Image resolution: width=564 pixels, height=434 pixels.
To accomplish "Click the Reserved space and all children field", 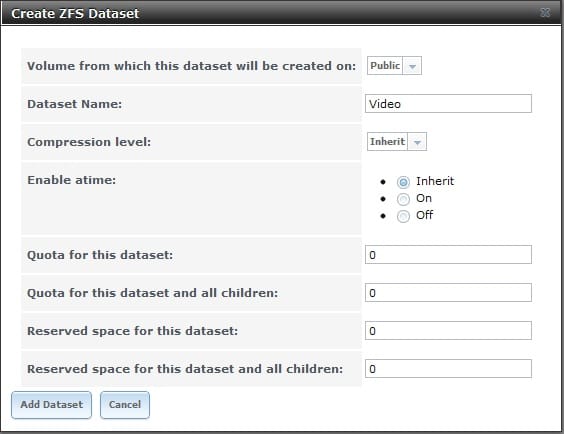I will (448, 369).
